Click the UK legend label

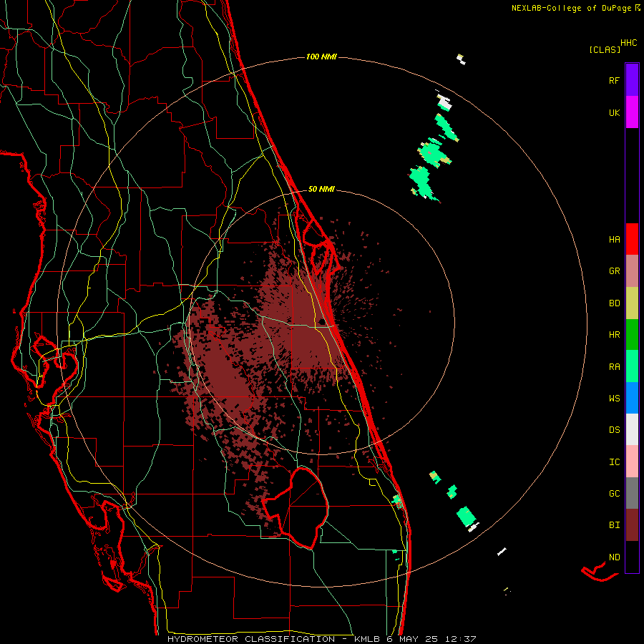click(x=615, y=112)
